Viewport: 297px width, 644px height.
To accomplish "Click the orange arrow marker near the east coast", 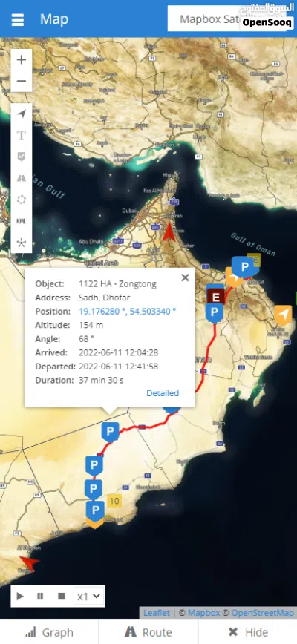I will pyautogui.click(x=283, y=315).
